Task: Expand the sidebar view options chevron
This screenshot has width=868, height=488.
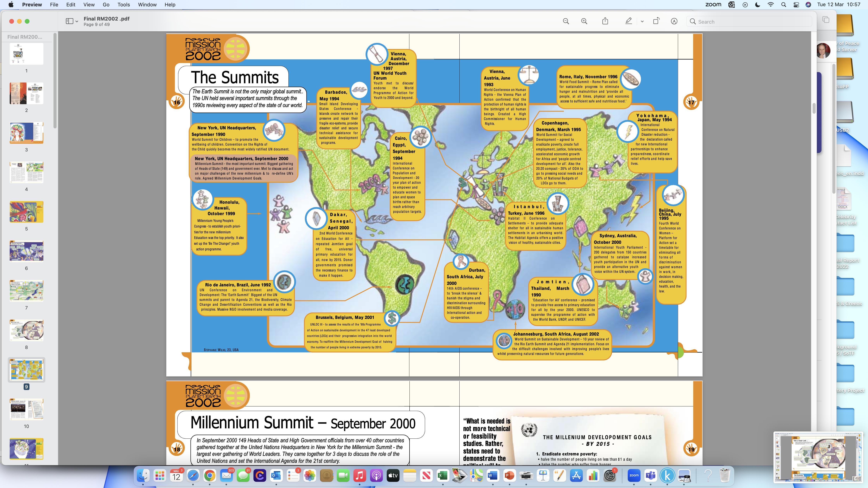Action: (x=77, y=21)
